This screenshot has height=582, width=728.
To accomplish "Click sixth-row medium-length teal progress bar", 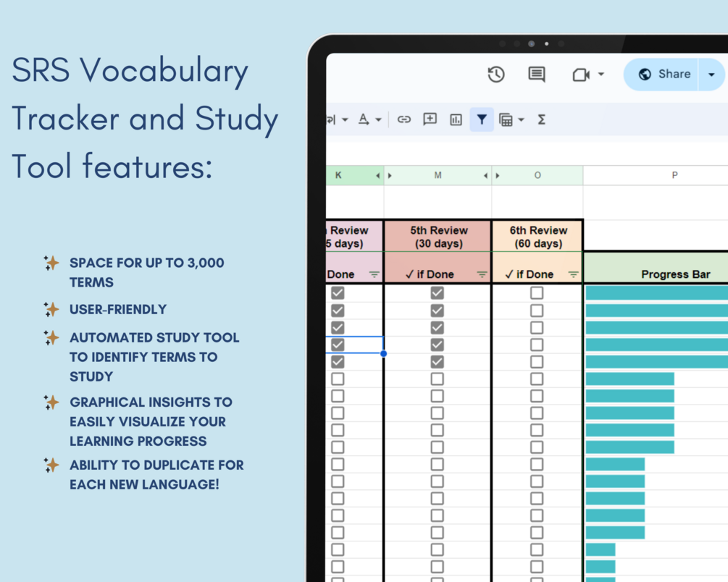I will coord(630,379).
